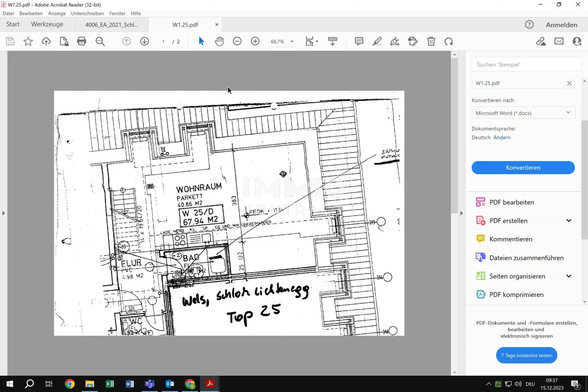Activate the selection arrow tool

[x=201, y=41]
